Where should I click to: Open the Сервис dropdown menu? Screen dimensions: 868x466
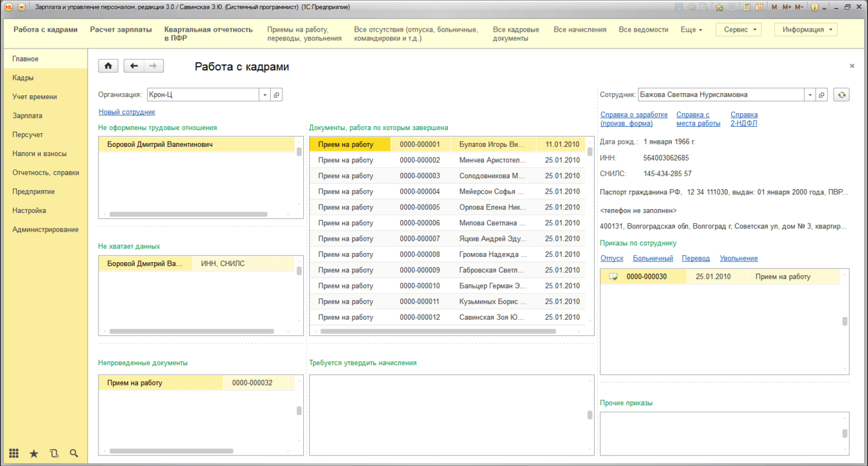pyautogui.click(x=738, y=30)
